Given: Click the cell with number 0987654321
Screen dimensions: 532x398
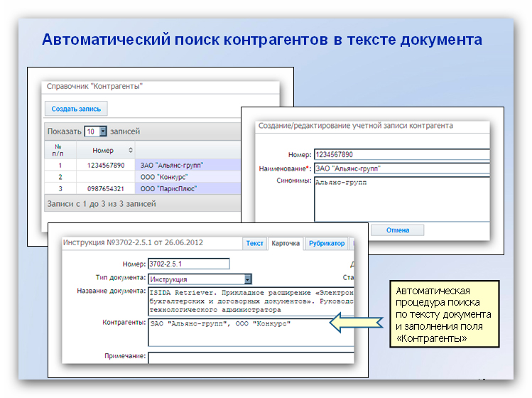Looking at the screenshot, I should click(106, 188).
